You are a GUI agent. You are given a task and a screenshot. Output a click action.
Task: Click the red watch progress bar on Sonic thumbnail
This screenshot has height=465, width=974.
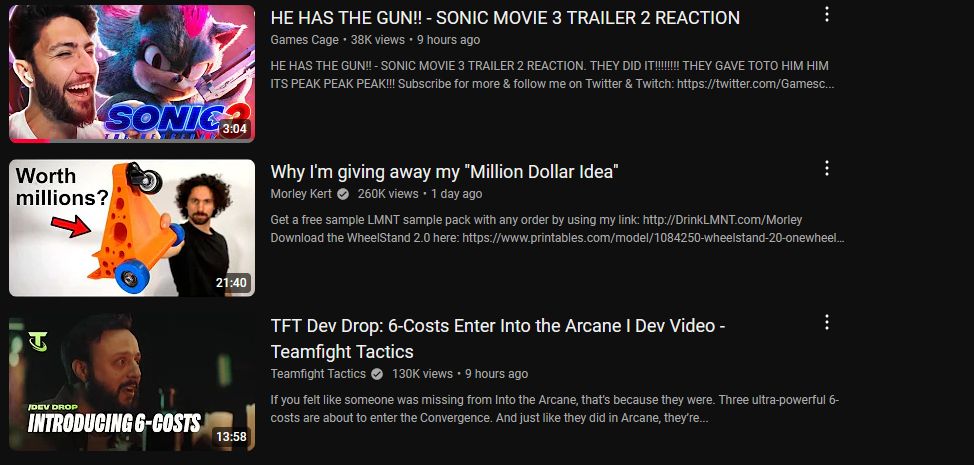point(29,141)
